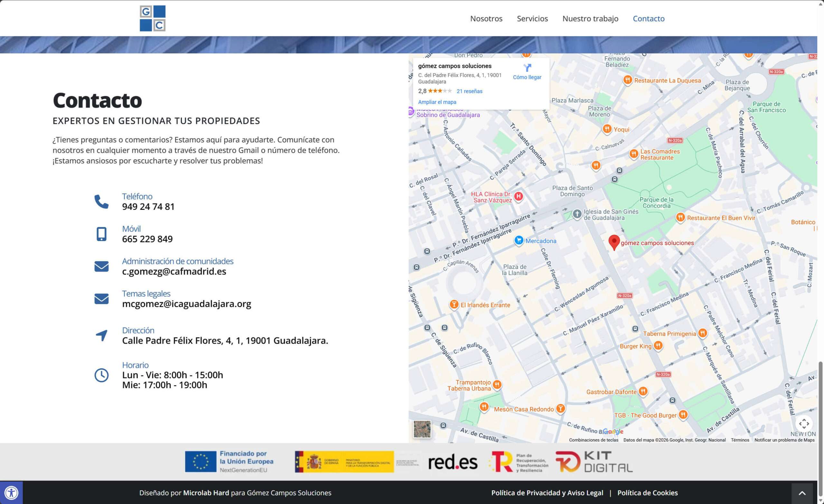Screen dimensions: 824x504
Task: Click the Microlab Hard designer link
Action: click(x=206, y=493)
